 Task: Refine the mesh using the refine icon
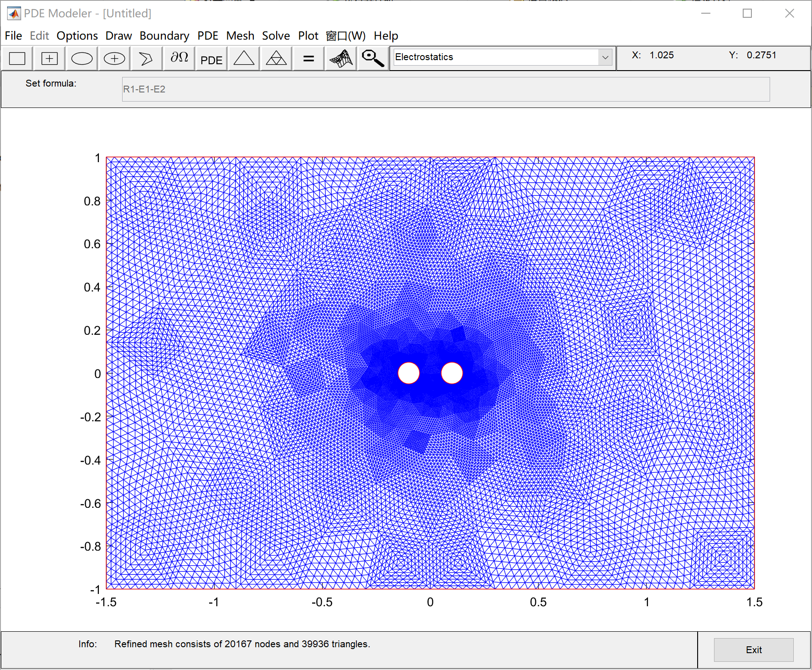point(276,58)
